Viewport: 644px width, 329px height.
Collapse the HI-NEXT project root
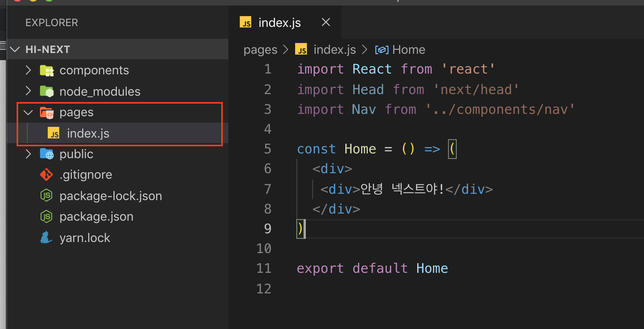pyautogui.click(x=15, y=49)
